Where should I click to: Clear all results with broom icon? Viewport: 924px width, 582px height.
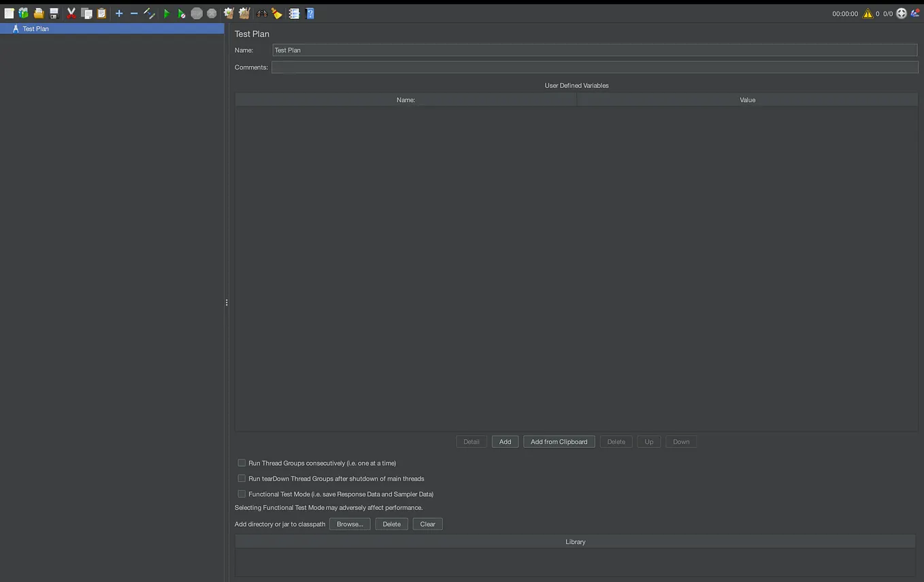click(276, 13)
